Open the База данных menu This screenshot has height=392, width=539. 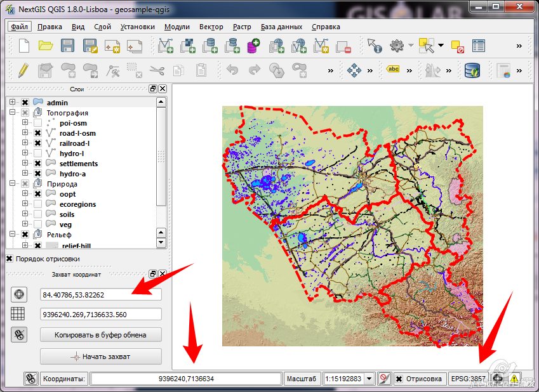tap(281, 27)
